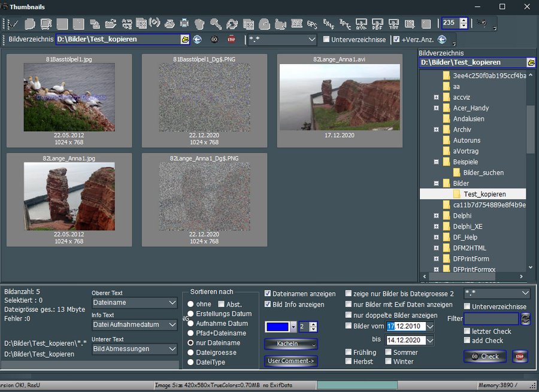Click the User Comment button
This screenshot has width=539, height=392.
290,361
